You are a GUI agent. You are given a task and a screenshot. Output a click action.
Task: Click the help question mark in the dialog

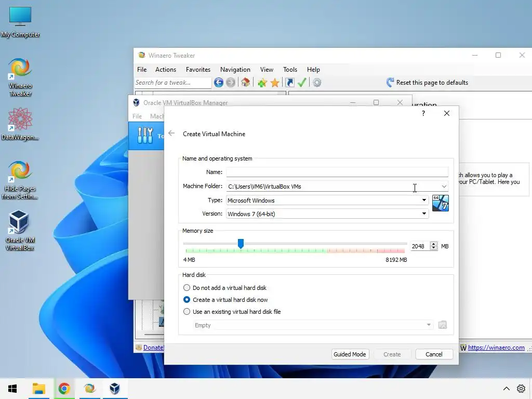423,113
